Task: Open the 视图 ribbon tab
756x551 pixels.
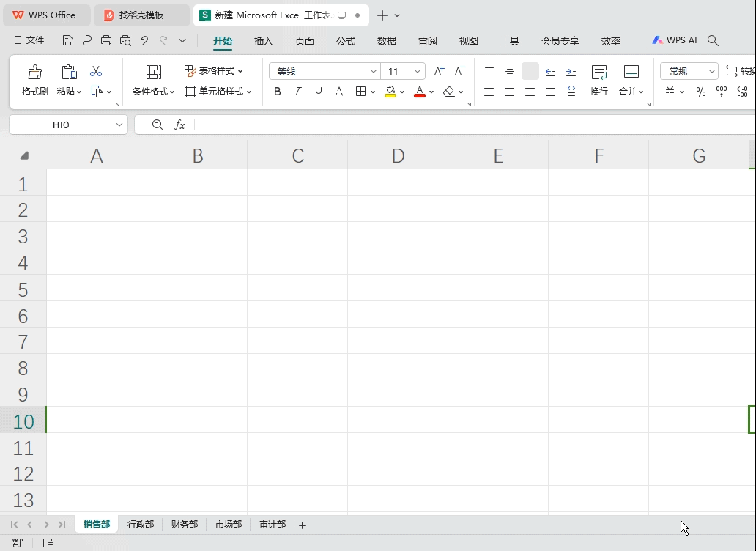Action: point(469,41)
